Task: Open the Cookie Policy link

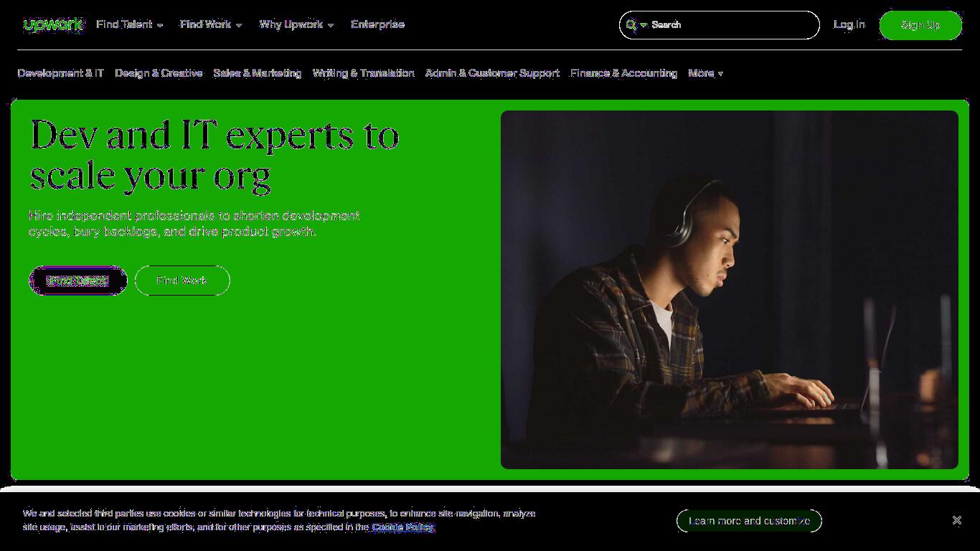Action: [402, 527]
